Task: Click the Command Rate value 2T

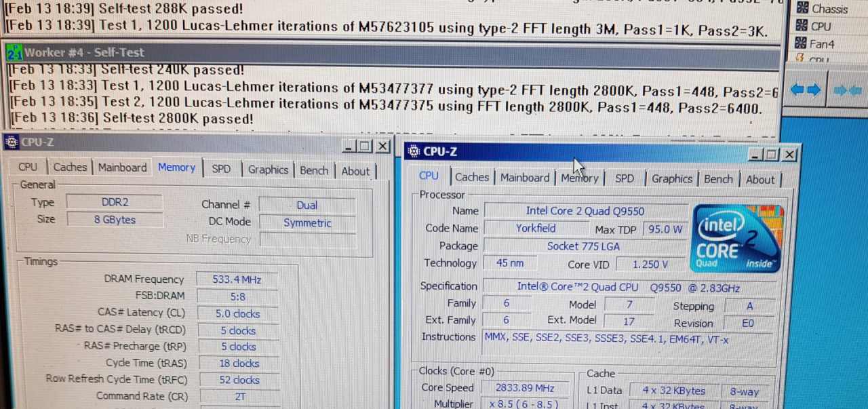Action: tap(239, 397)
